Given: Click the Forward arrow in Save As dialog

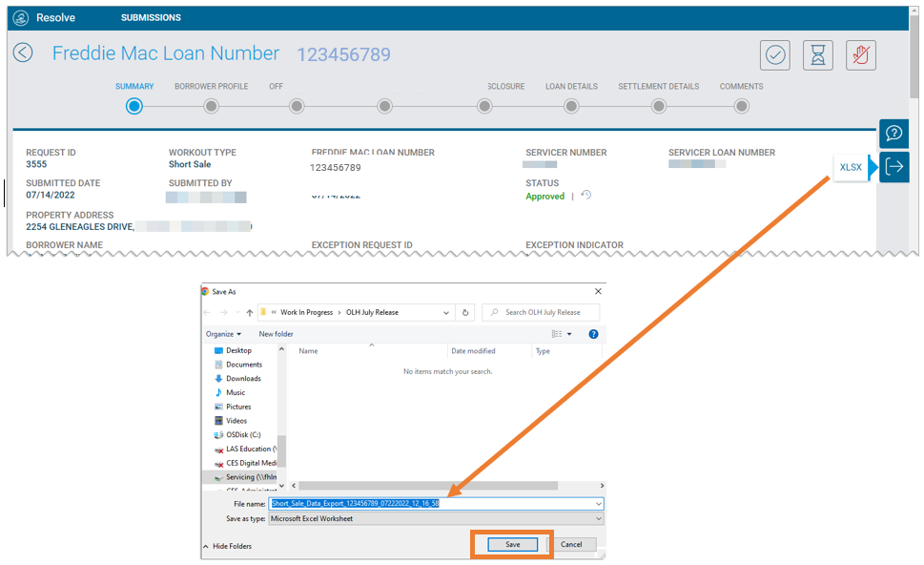Looking at the screenshot, I should [223, 313].
